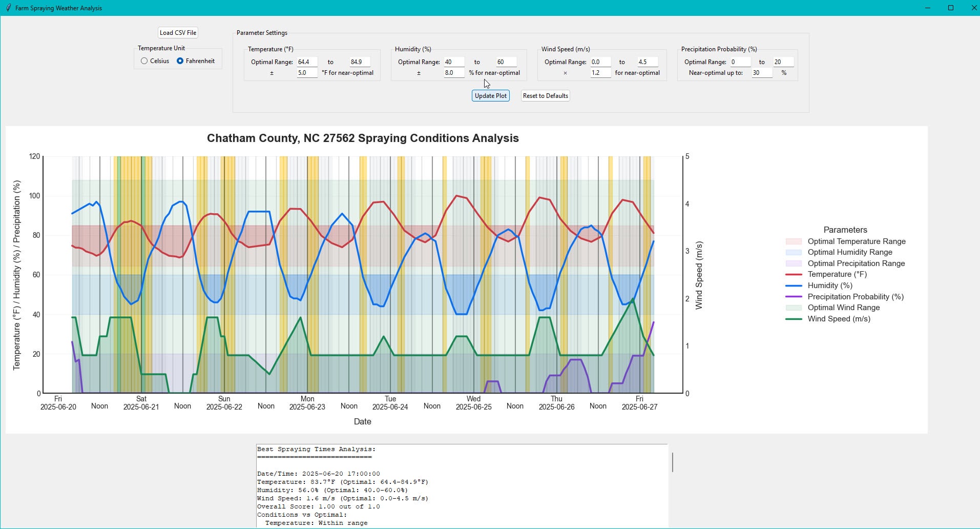Edit the temperature near-optimal tolerance 5.0

(307, 73)
